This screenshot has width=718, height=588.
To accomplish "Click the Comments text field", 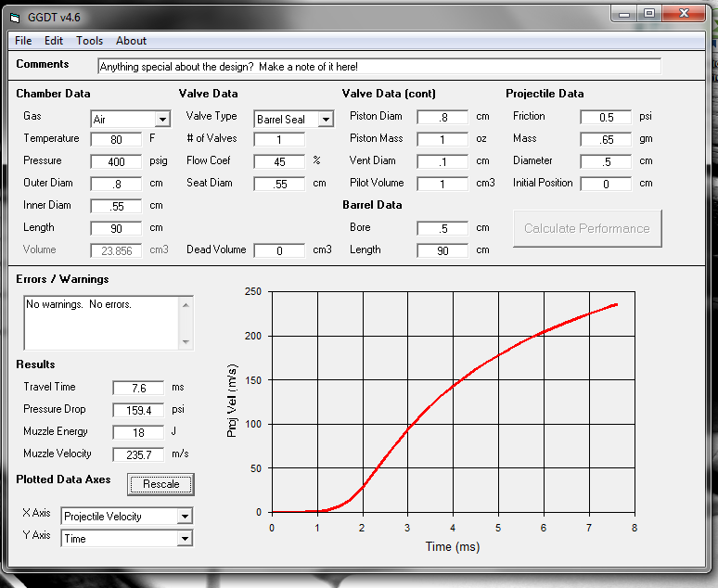I will [379, 67].
